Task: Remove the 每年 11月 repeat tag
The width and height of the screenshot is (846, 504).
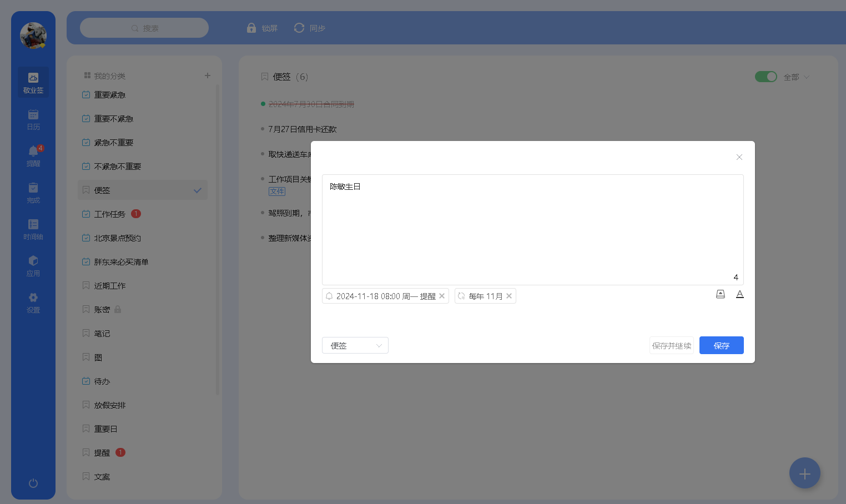Action: [x=509, y=296]
